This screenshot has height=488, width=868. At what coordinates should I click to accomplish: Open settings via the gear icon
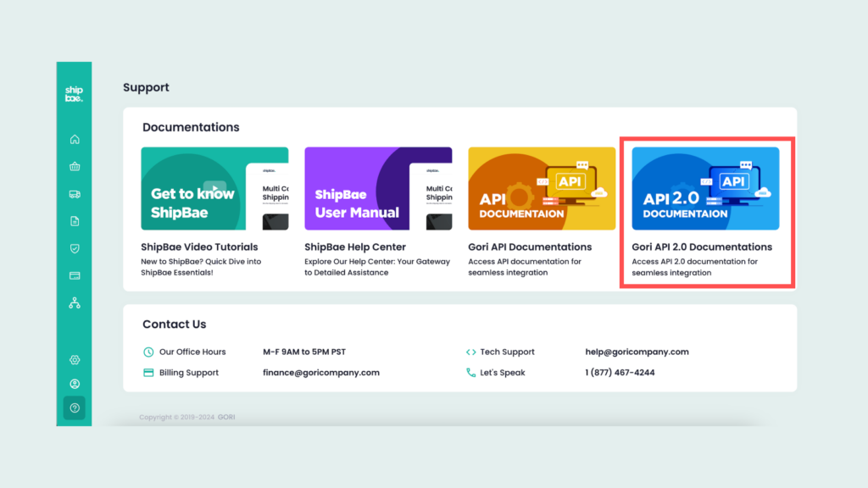[75, 360]
